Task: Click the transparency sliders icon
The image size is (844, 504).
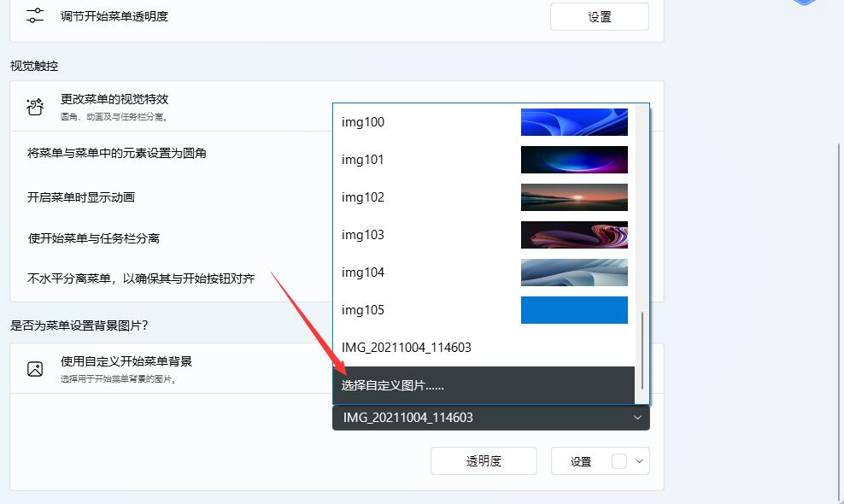Action: pyautogui.click(x=35, y=15)
